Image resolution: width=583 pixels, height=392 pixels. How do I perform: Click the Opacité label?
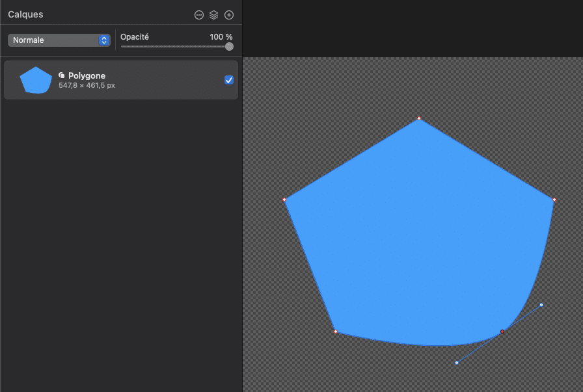(x=135, y=37)
